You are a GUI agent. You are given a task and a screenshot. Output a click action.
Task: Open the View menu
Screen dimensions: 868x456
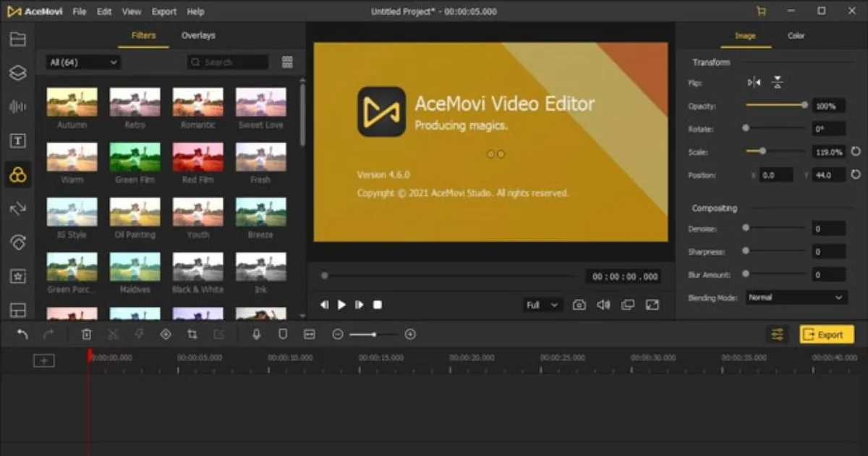tap(132, 12)
